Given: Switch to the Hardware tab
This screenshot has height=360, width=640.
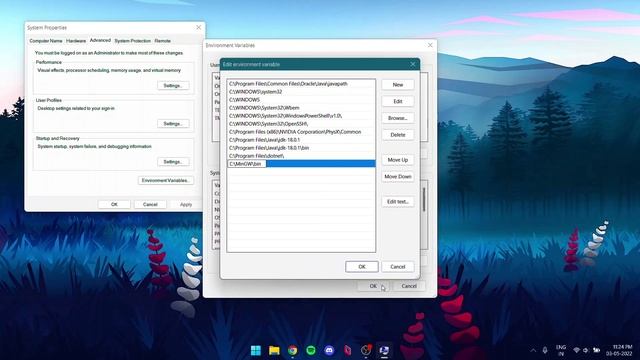Looking at the screenshot, I should click(x=76, y=41).
